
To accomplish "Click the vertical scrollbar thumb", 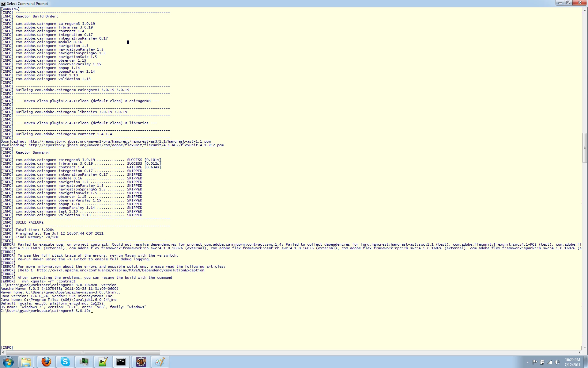I will (x=585, y=148).
